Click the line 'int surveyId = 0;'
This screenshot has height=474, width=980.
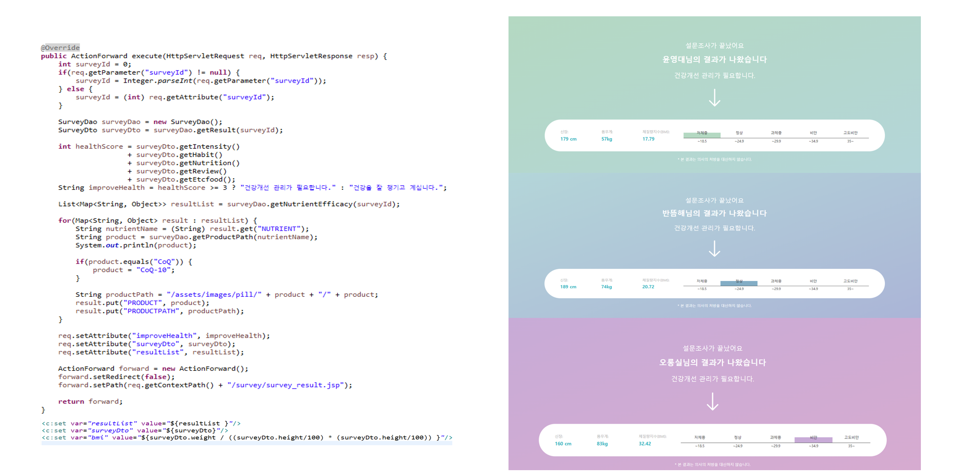(95, 64)
